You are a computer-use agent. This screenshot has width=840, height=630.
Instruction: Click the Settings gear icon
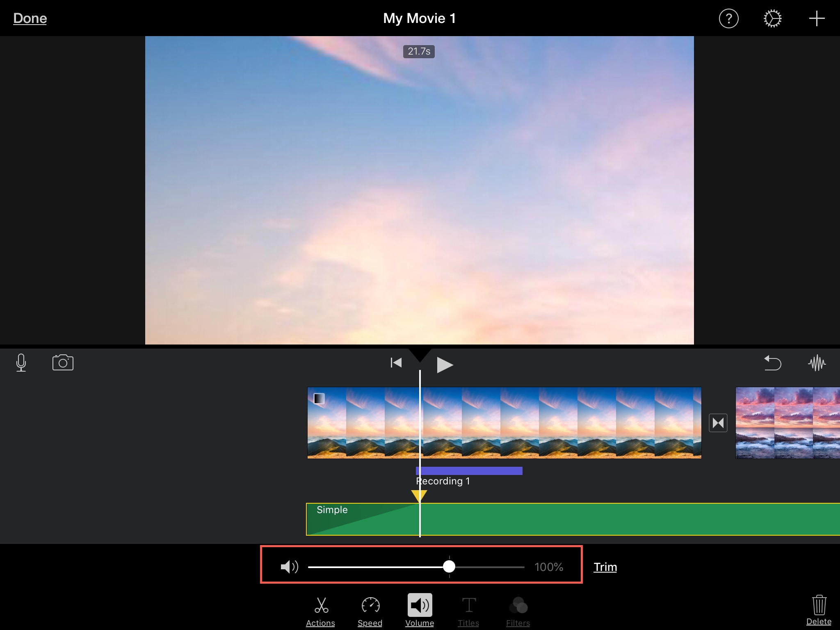click(773, 18)
